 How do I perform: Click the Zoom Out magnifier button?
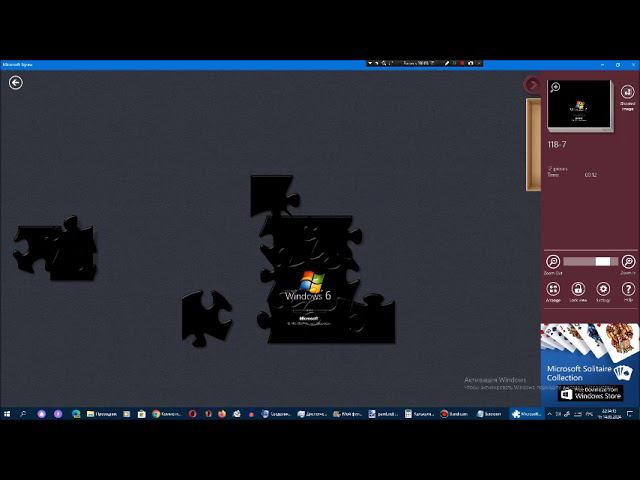pyautogui.click(x=553, y=264)
